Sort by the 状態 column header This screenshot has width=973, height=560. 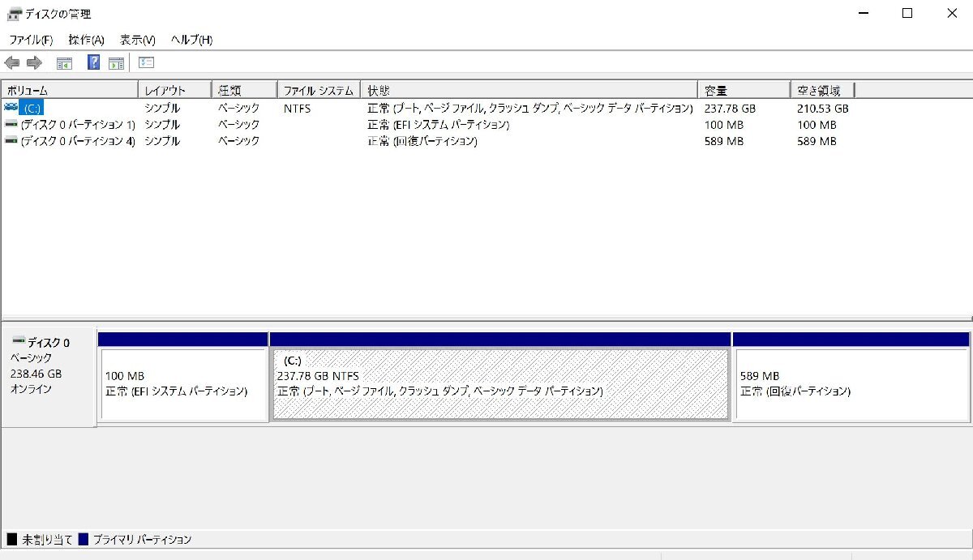[x=529, y=90]
